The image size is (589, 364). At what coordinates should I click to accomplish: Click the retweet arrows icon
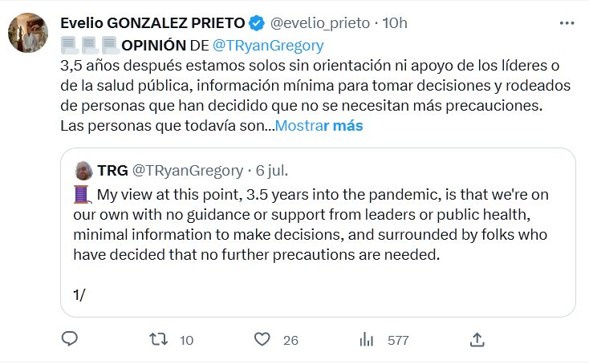pyautogui.click(x=159, y=340)
